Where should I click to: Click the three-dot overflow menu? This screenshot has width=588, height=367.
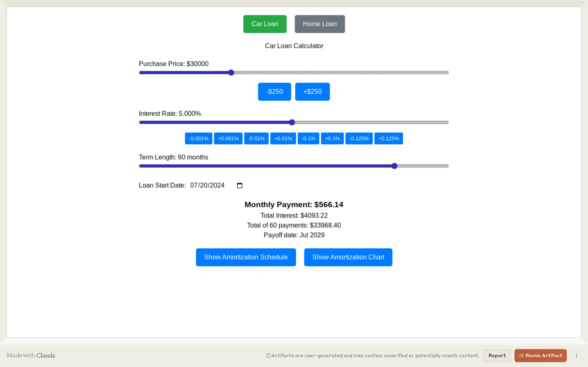577,355
